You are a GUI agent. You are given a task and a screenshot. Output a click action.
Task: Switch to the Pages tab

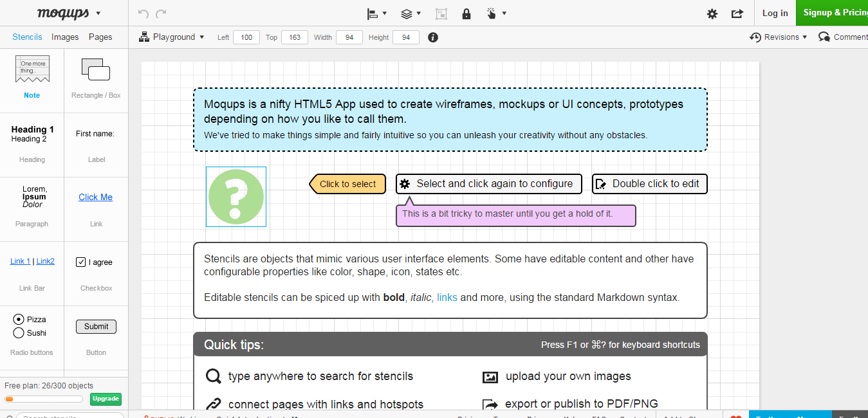point(100,37)
